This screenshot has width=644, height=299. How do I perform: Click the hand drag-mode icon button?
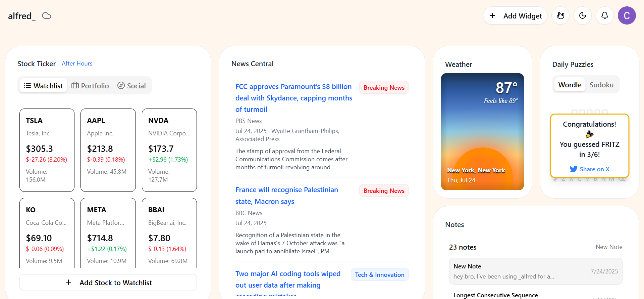click(x=560, y=15)
